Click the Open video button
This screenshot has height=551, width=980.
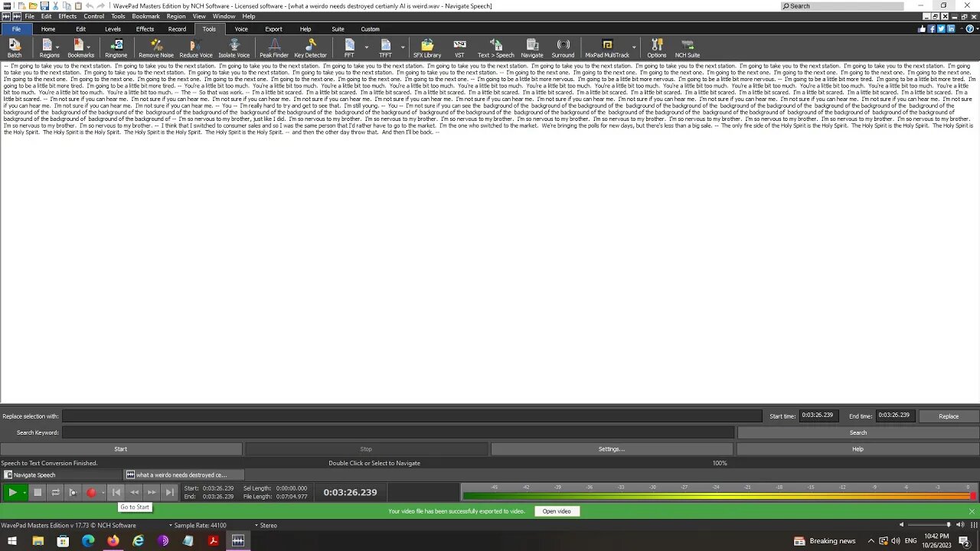(557, 511)
